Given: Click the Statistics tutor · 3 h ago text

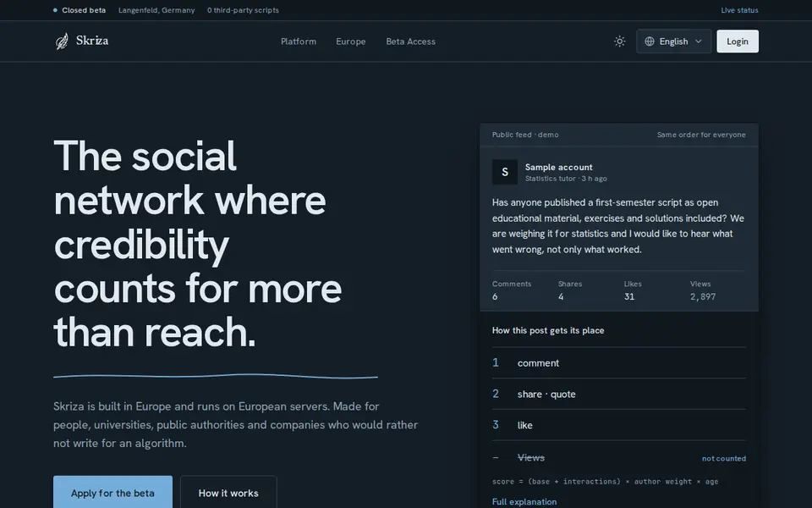Looking at the screenshot, I should click(x=566, y=179).
